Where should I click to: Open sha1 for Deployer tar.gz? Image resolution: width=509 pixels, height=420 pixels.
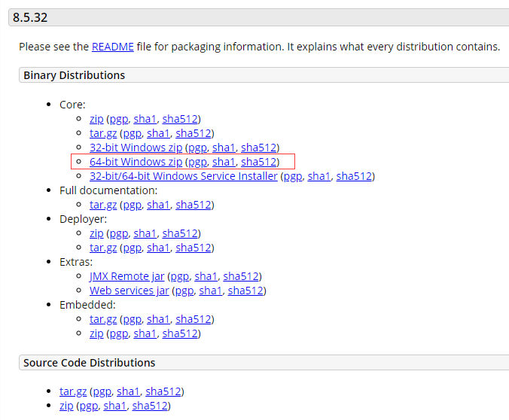pyautogui.click(x=158, y=248)
